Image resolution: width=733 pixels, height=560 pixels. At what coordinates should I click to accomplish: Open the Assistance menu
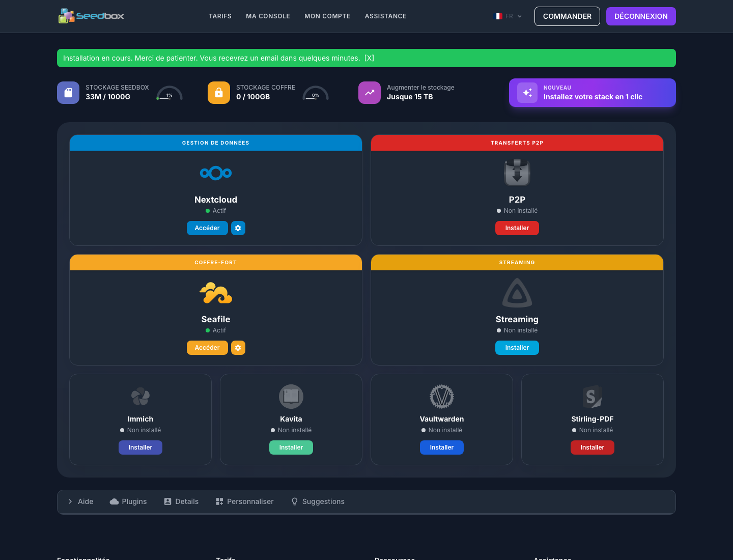point(385,16)
